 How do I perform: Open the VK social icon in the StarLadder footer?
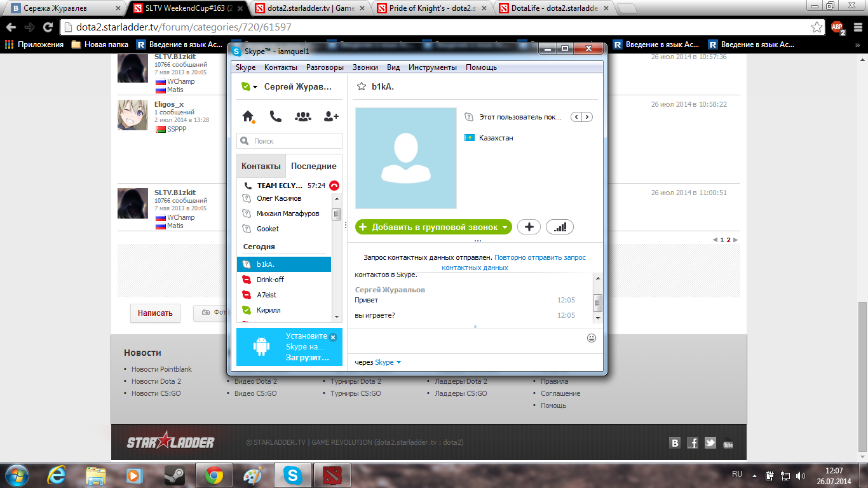[x=675, y=443]
